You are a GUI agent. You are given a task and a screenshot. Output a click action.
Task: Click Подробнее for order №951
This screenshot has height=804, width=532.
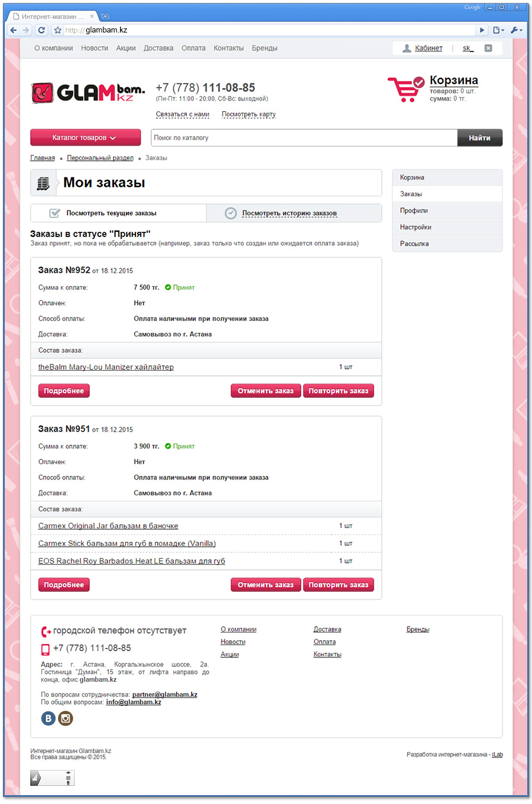[64, 585]
